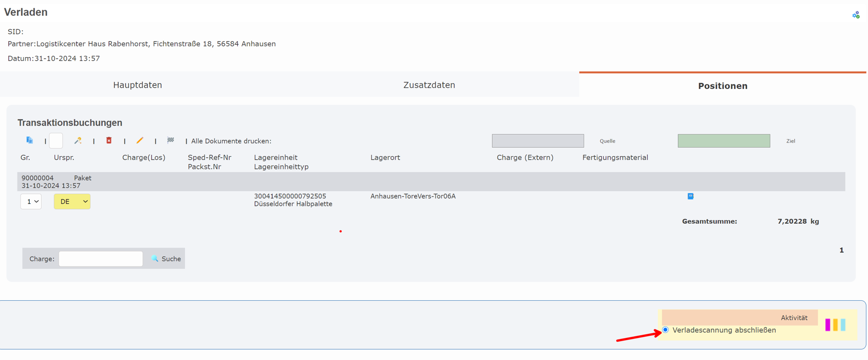This screenshot has width=868, height=360.
Task: Click the magic wand tool icon
Action: pyautogui.click(x=78, y=140)
